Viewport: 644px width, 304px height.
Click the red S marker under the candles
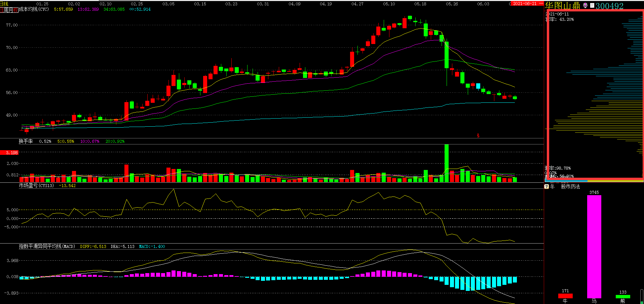click(x=478, y=136)
